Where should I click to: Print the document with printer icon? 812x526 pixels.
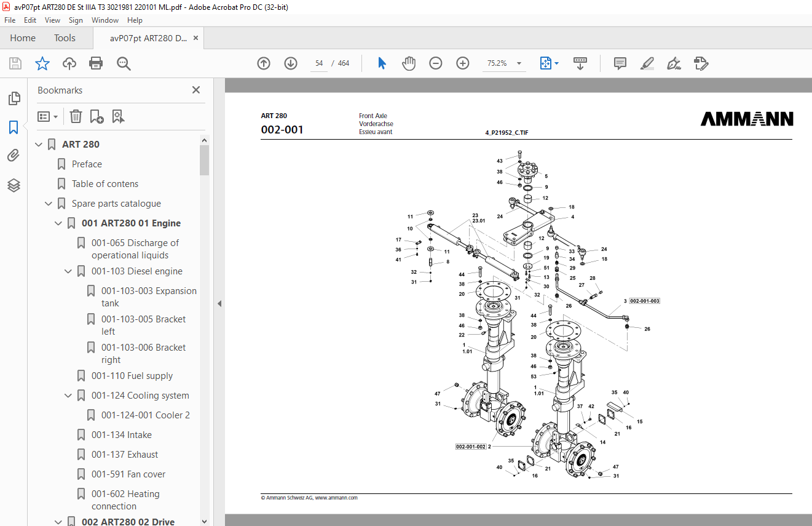click(x=96, y=63)
